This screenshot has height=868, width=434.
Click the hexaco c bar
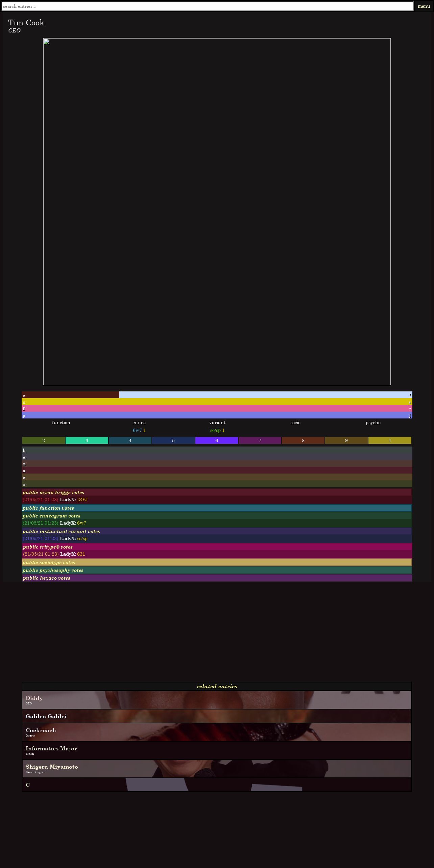pyautogui.click(x=217, y=477)
